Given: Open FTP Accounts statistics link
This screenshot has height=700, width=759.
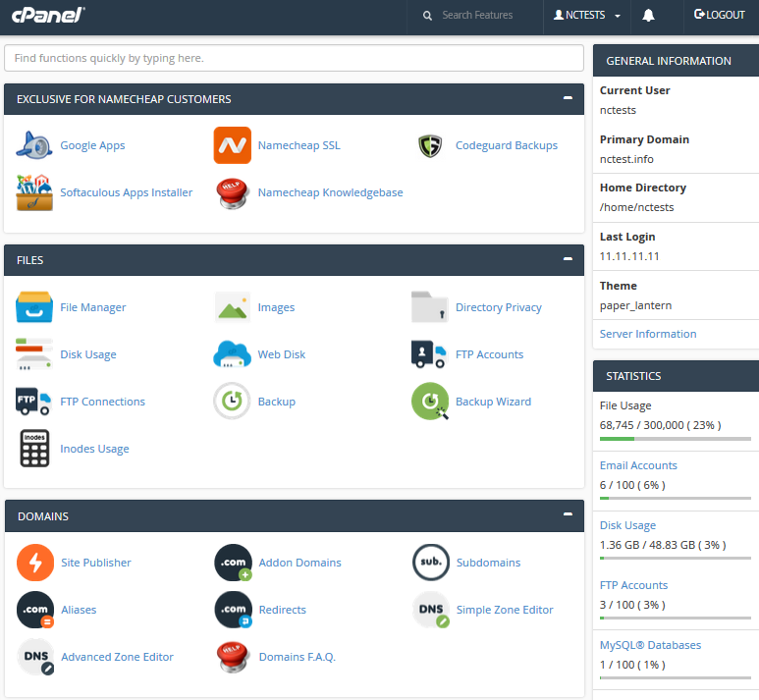Looking at the screenshot, I should point(633,585).
